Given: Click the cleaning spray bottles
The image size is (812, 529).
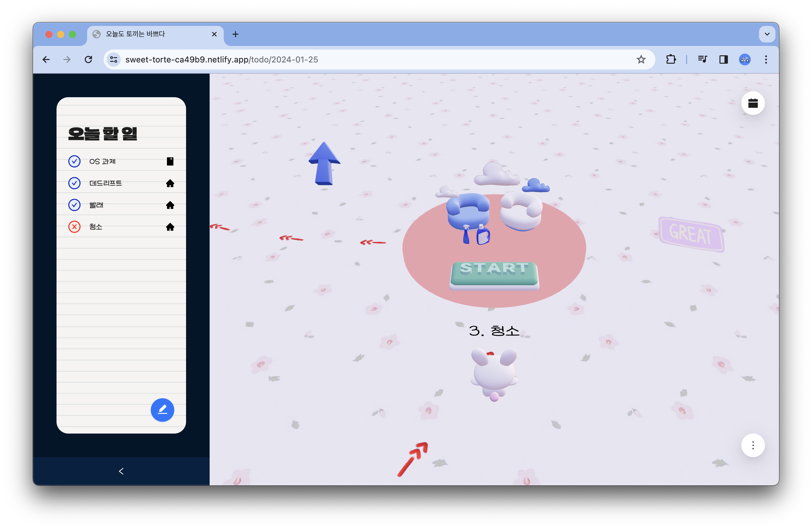Looking at the screenshot, I should (x=476, y=234).
